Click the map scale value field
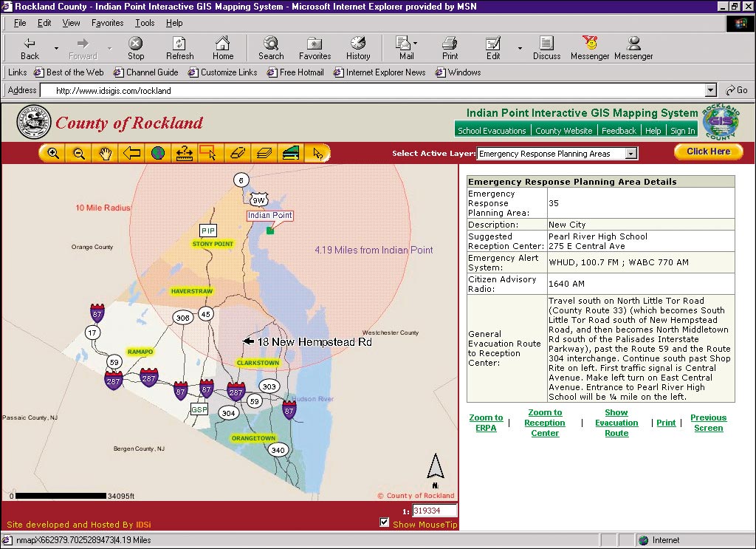 coord(434,511)
